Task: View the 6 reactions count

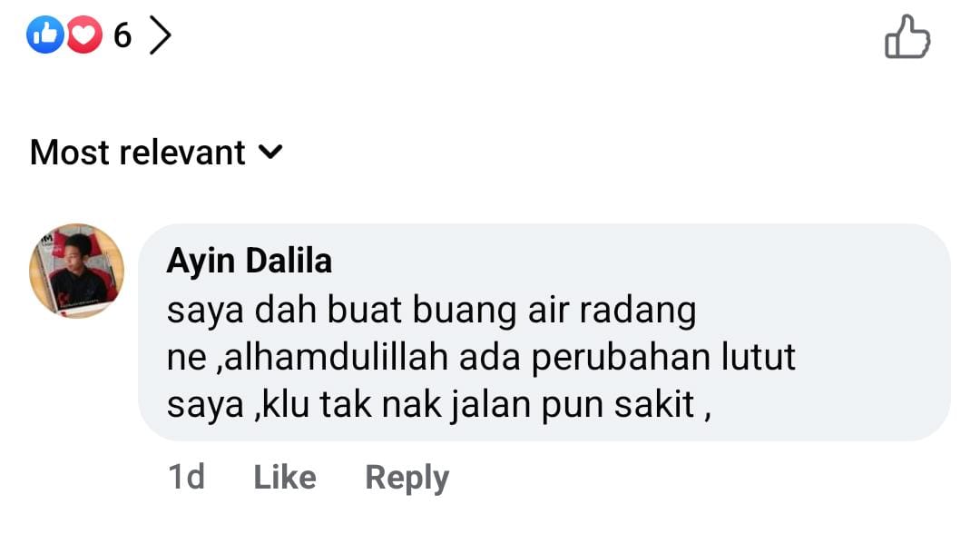Action: coord(122,35)
